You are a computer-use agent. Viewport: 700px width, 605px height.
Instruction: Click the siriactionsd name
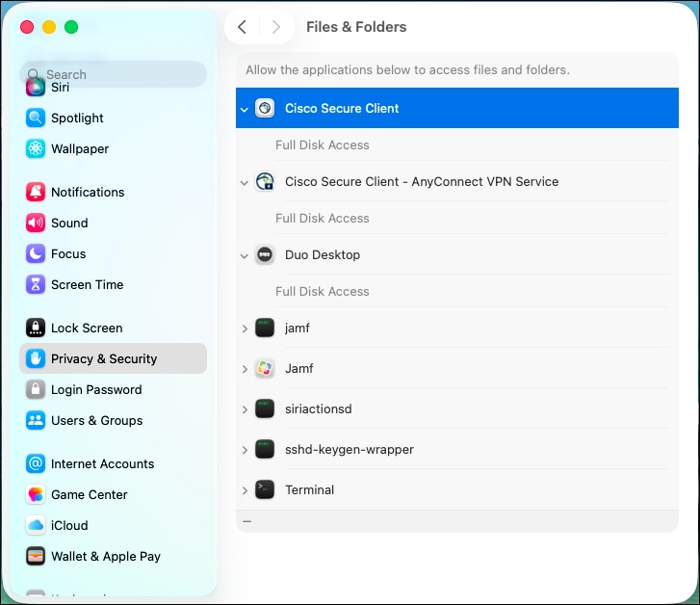tap(319, 408)
